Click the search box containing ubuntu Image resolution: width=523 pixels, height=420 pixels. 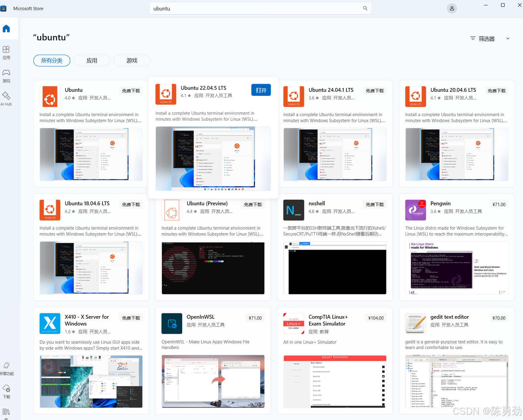[x=260, y=8]
